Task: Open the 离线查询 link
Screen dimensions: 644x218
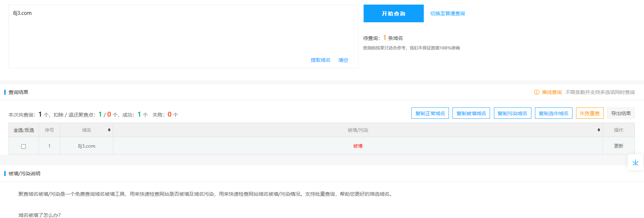Action: 552,92
